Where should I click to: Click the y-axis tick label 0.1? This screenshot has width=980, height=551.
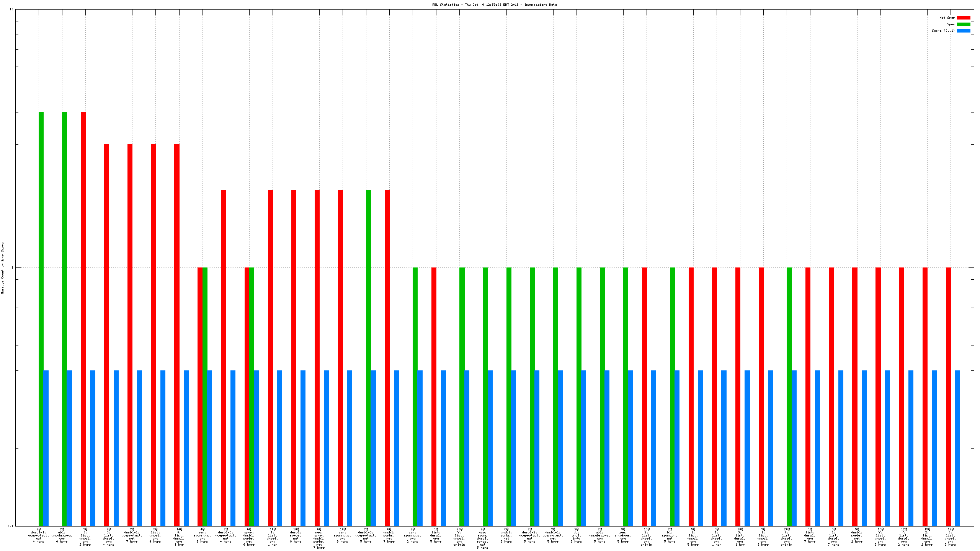coord(10,526)
